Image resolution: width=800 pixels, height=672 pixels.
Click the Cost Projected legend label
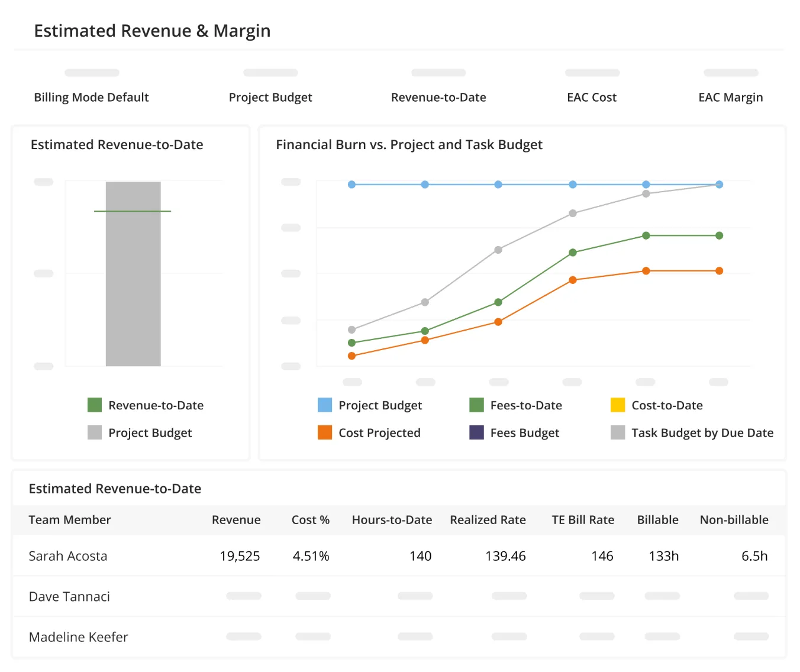tap(379, 432)
